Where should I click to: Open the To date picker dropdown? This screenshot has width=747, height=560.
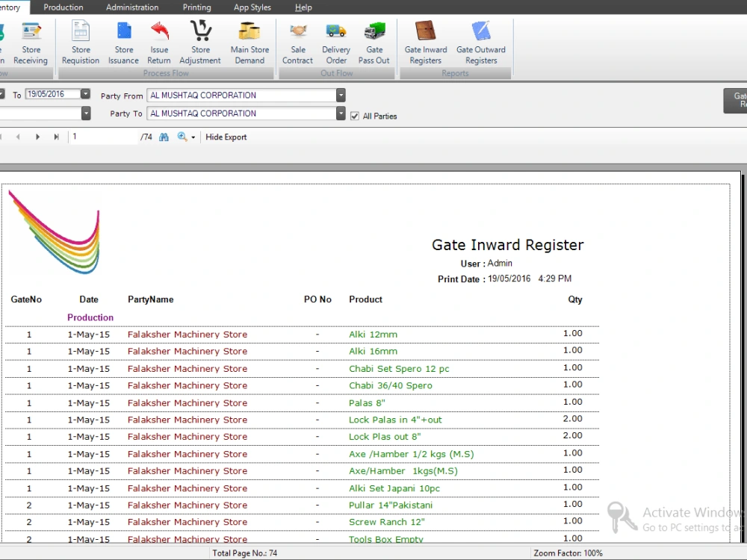[85, 94]
